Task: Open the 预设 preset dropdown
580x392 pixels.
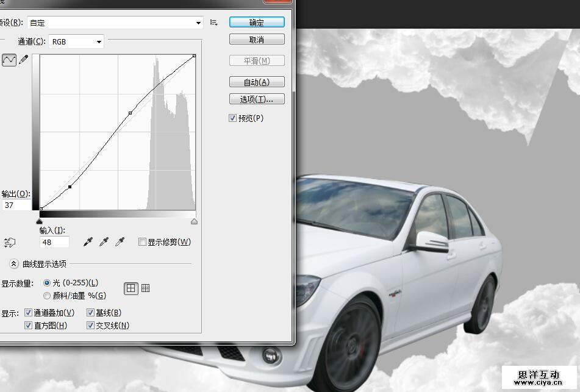Action: [115, 23]
